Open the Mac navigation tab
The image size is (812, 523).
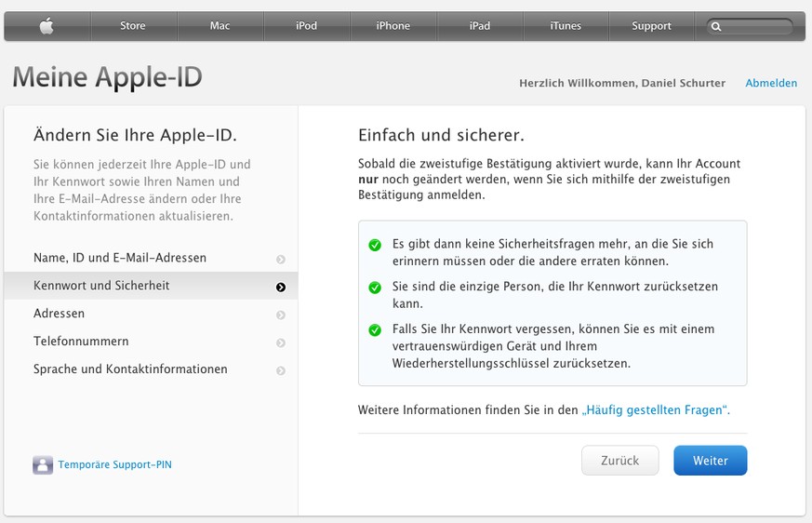tap(220, 26)
